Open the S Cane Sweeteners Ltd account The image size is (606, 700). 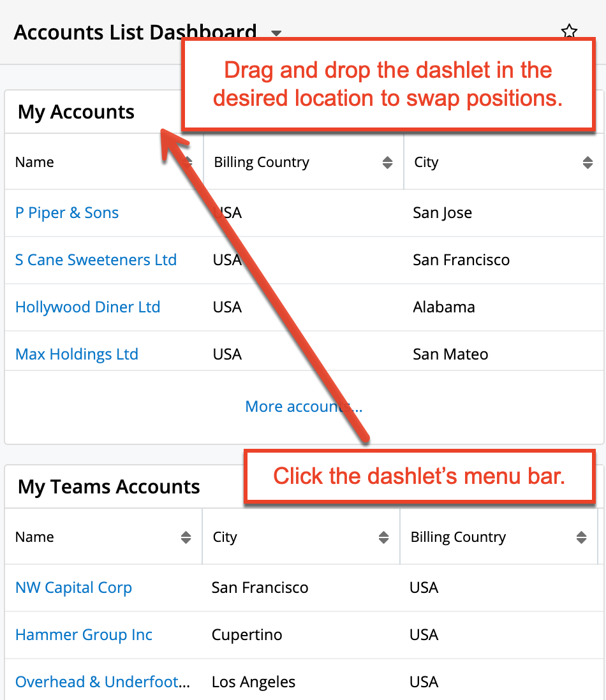pyautogui.click(x=96, y=260)
